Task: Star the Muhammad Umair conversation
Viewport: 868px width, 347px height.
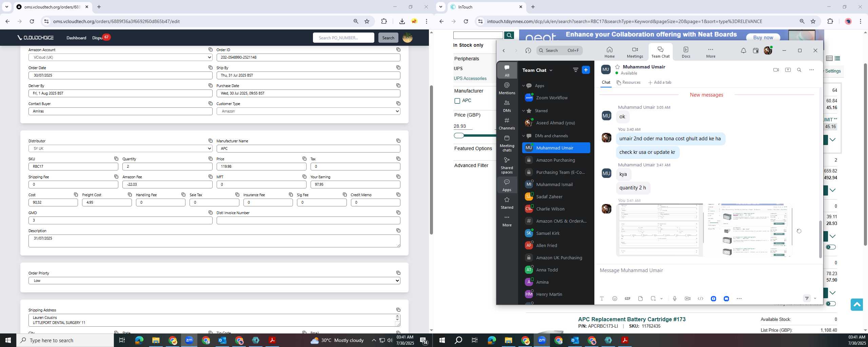Action: [617, 67]
